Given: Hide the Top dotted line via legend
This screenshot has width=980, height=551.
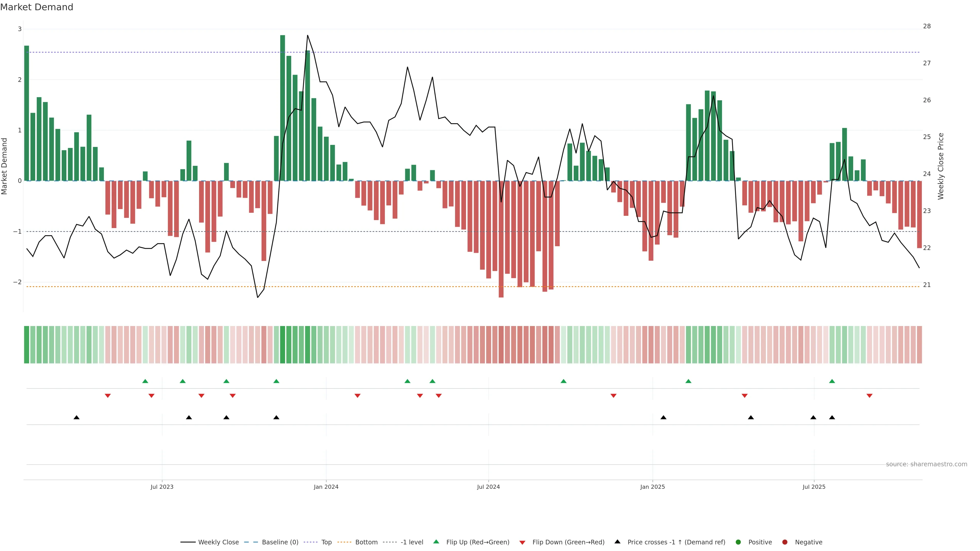Looking at the screenshot, I should (326, 542).
